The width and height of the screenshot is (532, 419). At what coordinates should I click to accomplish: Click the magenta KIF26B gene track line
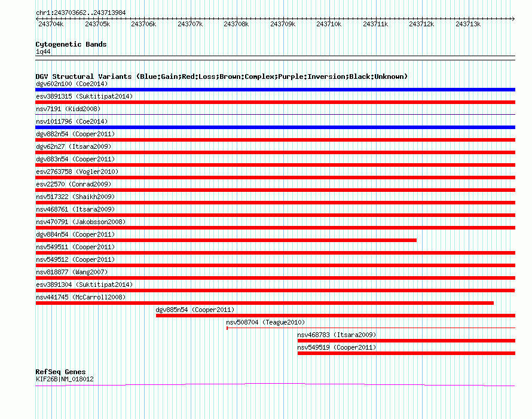(x=275, y=384)
